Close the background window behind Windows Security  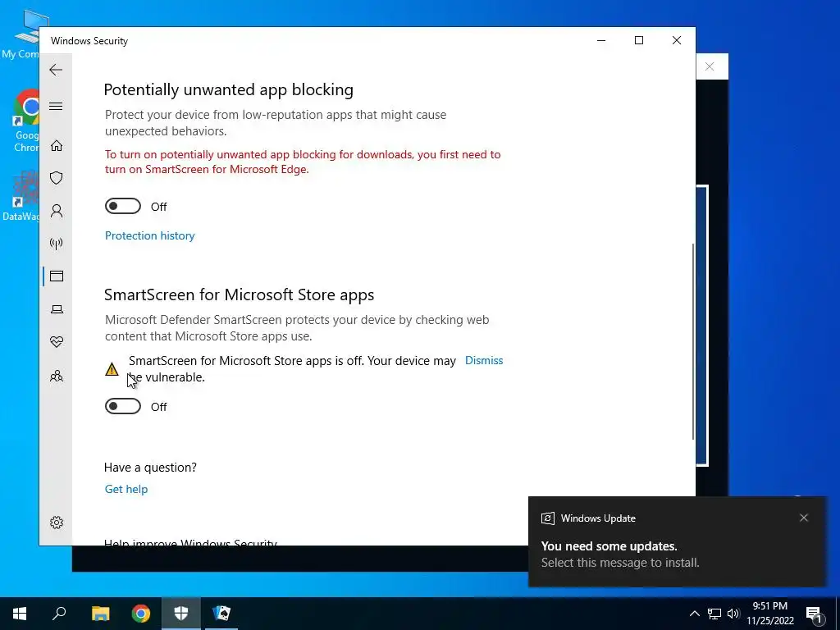[x=710, y=66]
